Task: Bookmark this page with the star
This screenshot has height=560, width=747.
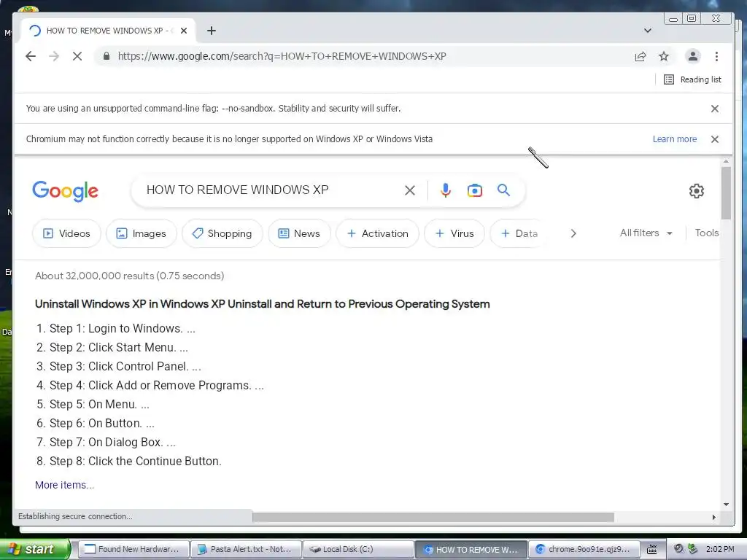Action: (664, 56)
